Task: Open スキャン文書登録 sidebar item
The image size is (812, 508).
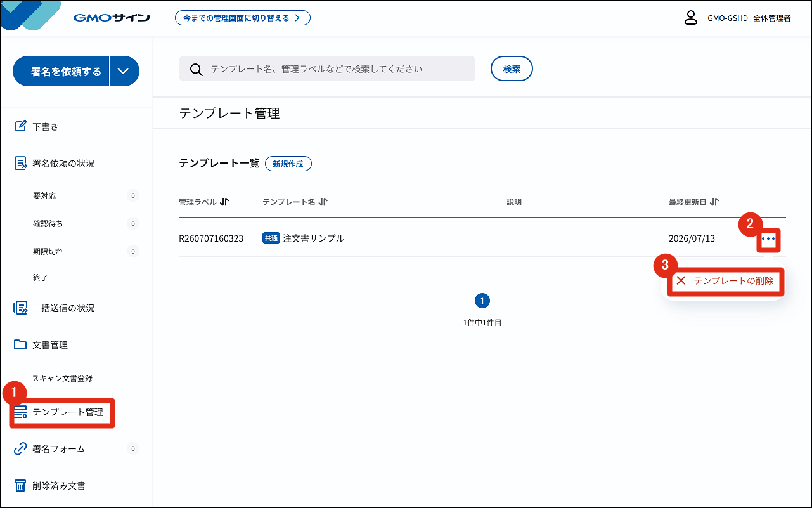Action: click(x=63, y=378)
